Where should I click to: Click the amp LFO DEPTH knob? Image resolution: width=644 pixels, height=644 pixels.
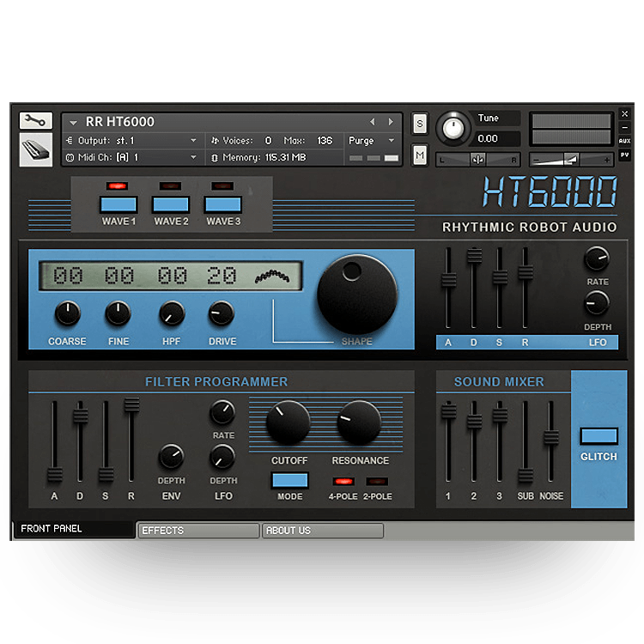click(597, 304)
